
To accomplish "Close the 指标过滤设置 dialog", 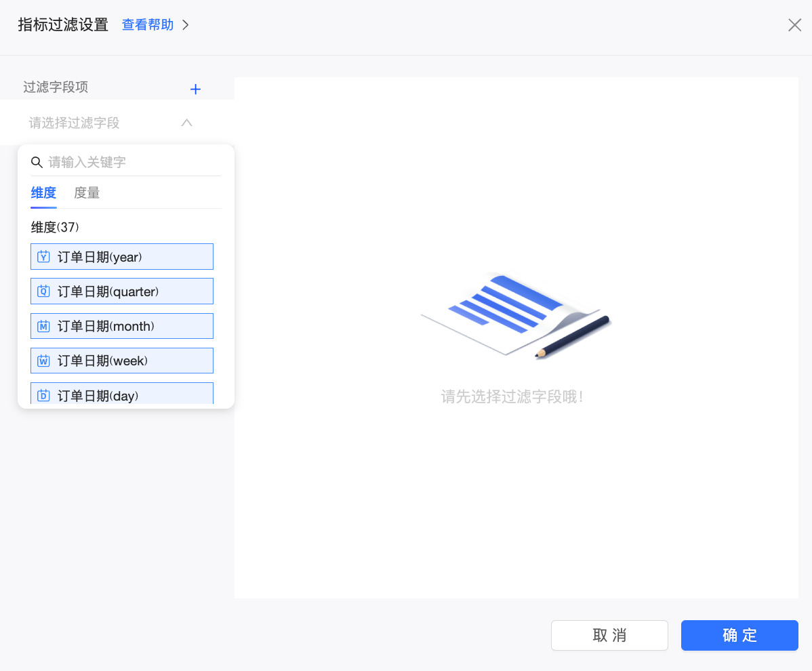I will (x=794, y=25).
